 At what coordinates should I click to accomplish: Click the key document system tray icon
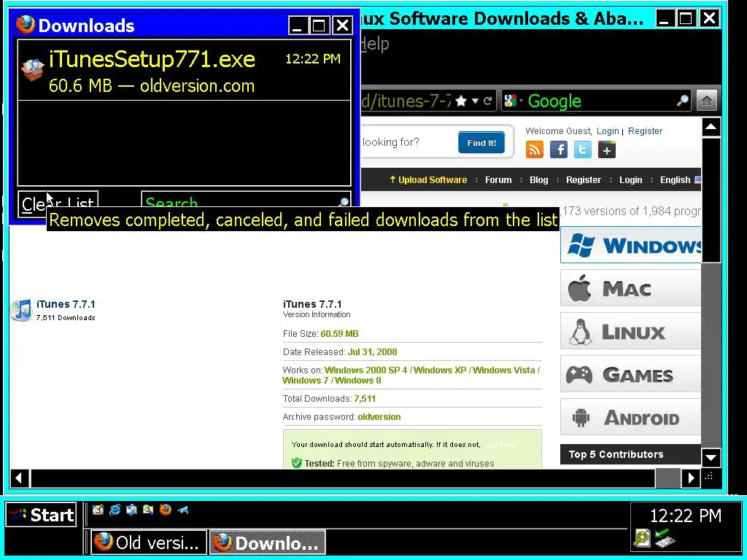tap(642, 538)
